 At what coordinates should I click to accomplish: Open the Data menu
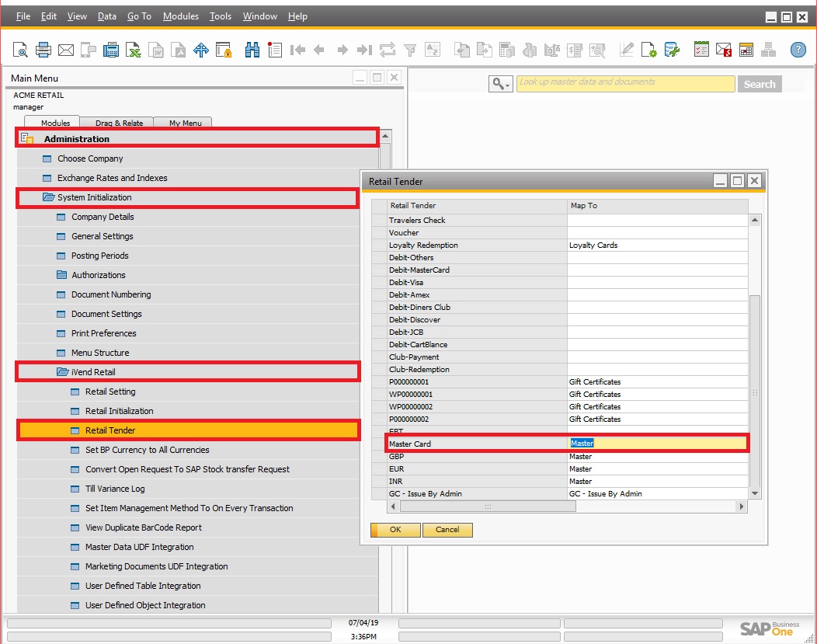pos(107,16)
